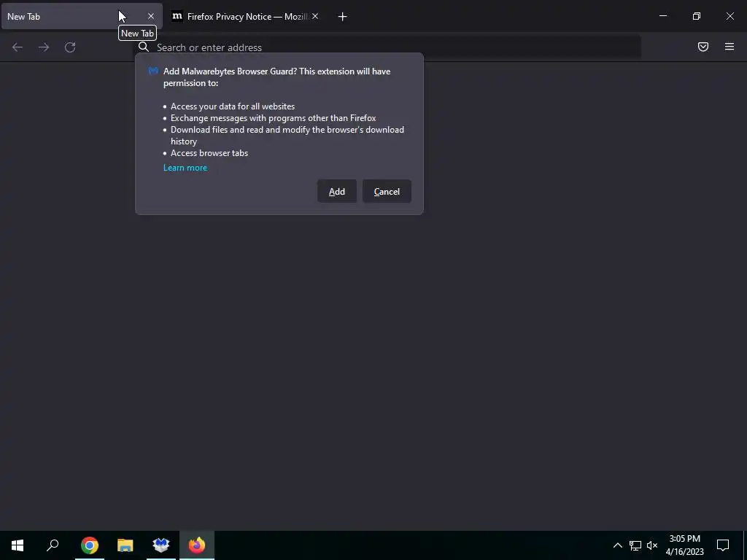Open the Firefox hamburger application menu

(729, 47)
